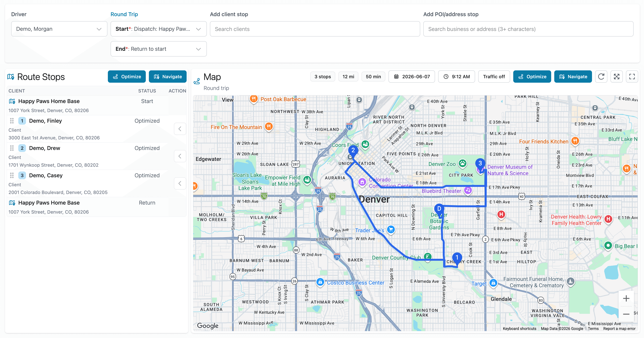The image size is (644, 338).
Task: Grab drag handle for Demo, Finley
Action: 12,121
